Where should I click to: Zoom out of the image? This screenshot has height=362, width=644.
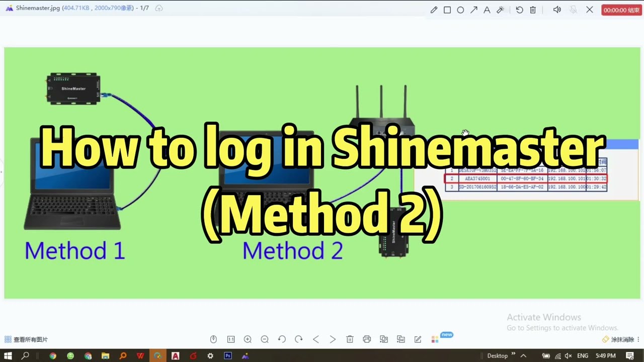265,339
